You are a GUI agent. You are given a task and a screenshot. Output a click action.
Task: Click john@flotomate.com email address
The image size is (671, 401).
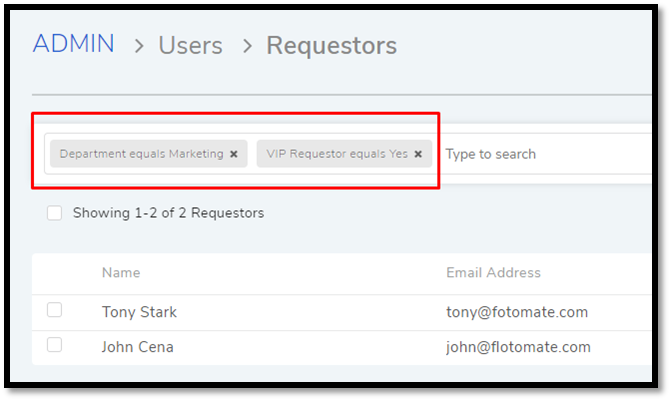click(518, 347)
